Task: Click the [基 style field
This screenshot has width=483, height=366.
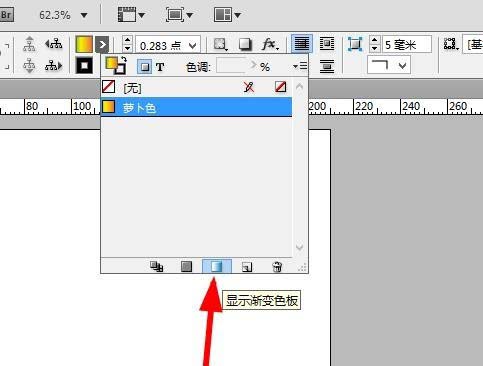Action: [474, 44]
